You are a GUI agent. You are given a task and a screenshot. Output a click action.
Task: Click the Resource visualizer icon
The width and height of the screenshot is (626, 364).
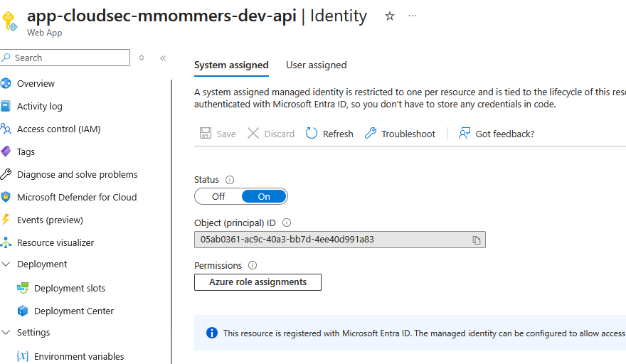6,242
